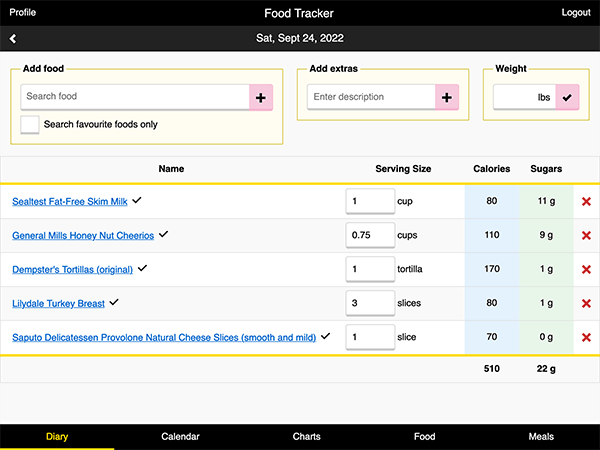This screenshot has width=600, height=450.
Task: Remove the Honey Nut Cheerios row
Action: [x=586, y=235]
